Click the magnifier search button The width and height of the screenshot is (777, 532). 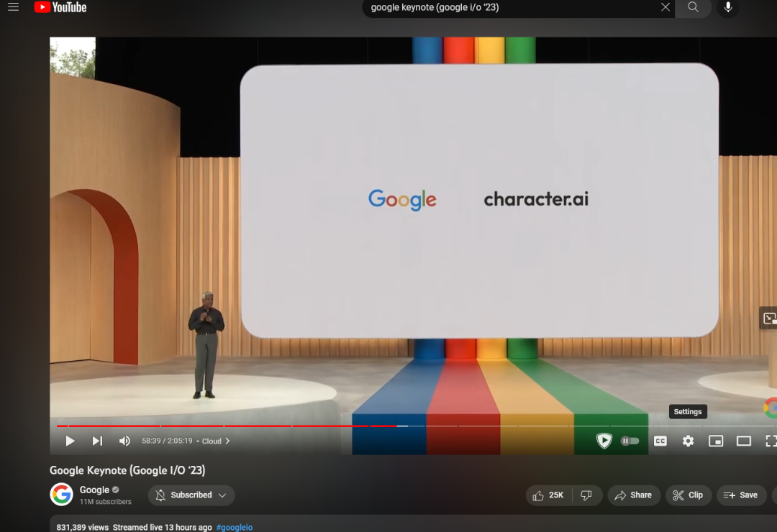pos(694,7)
